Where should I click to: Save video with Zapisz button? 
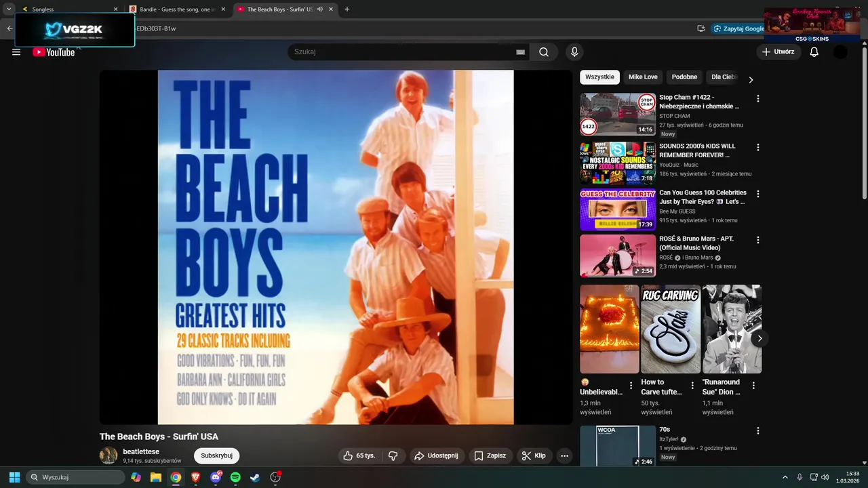[x=490, y=456]
